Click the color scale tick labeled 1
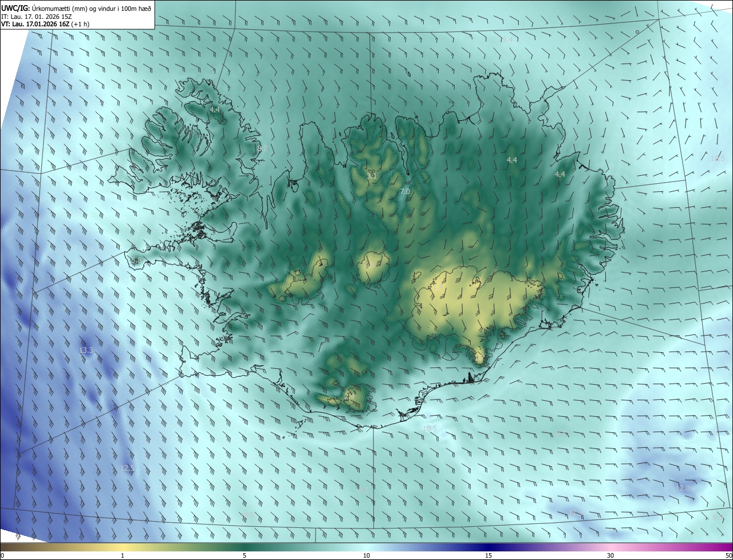 coord(123,555)
